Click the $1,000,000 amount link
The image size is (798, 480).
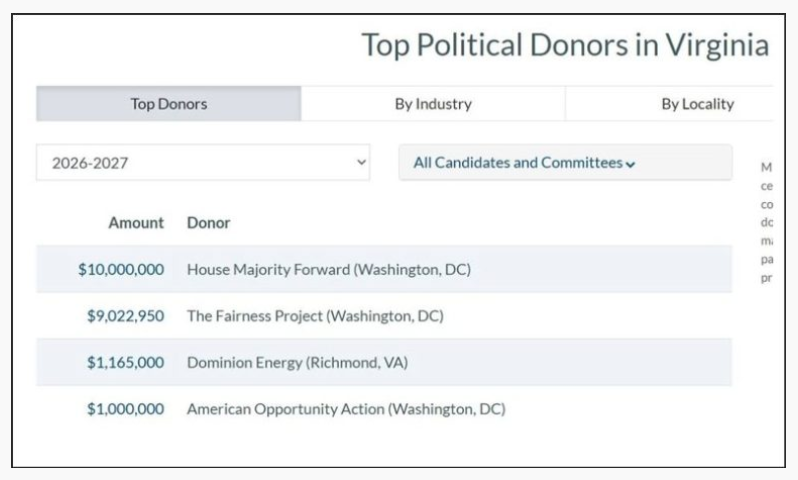pyautogui.click(x=125, y=409)
